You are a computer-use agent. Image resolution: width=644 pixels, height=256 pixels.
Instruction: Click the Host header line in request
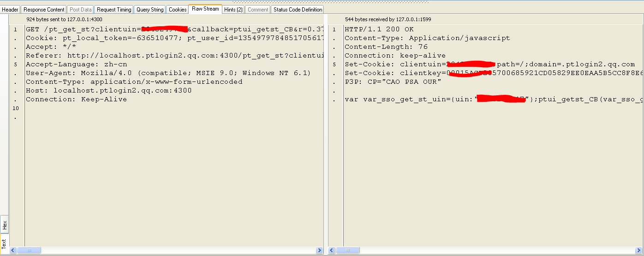click(x=108, y=91)
